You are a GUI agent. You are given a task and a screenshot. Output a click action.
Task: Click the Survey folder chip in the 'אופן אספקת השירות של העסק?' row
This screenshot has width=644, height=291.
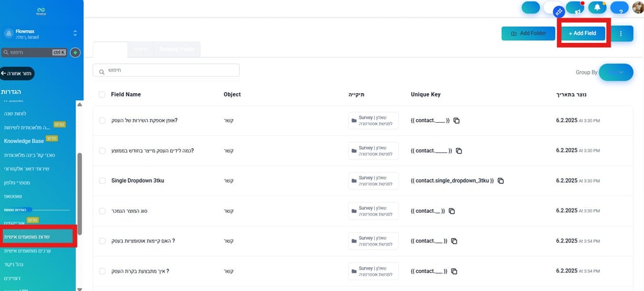(x=373, y=120)
